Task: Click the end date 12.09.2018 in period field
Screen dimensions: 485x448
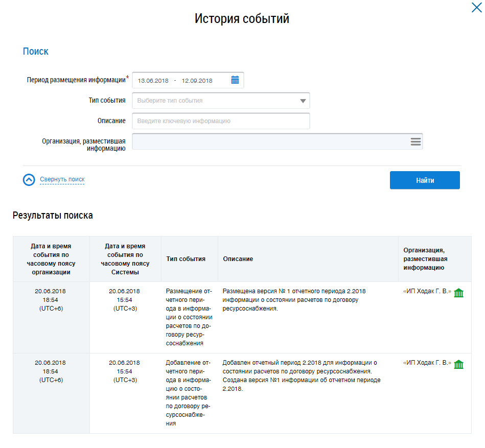Action: pyautogui.click(x=197, y=81)
